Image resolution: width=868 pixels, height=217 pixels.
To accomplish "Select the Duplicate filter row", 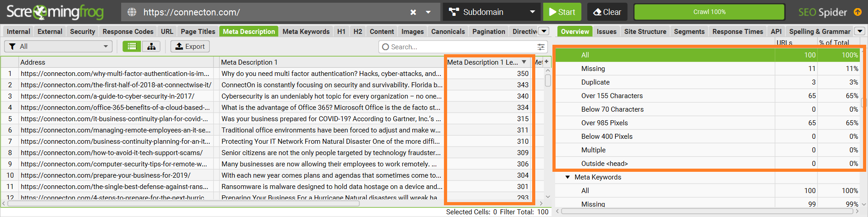I will [x=708, y=82].
